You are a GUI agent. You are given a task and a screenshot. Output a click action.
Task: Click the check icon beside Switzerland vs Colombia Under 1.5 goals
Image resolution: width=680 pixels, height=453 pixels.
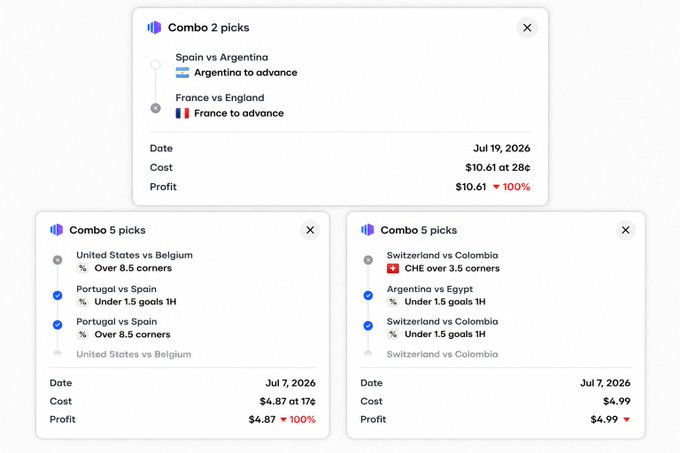pos(368,326)
